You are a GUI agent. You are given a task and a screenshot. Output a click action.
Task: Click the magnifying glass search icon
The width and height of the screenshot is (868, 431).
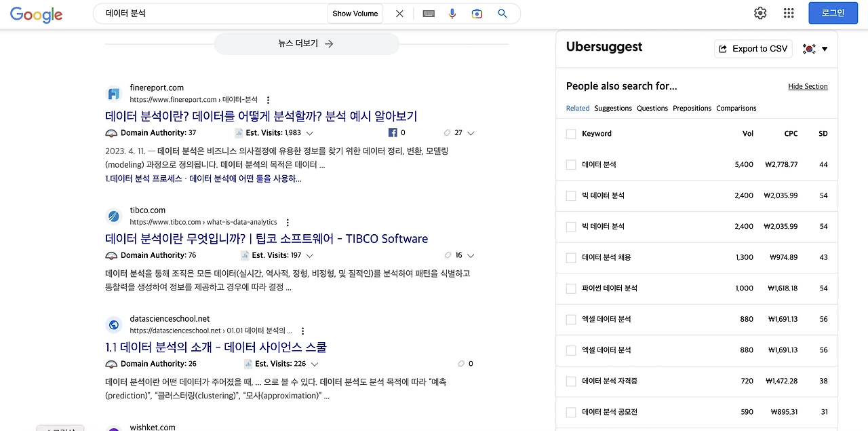[x=502, y=13]
